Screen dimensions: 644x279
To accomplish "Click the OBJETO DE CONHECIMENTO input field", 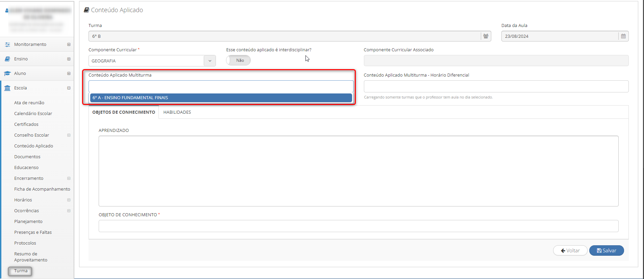I will click(x=358, y=226).
